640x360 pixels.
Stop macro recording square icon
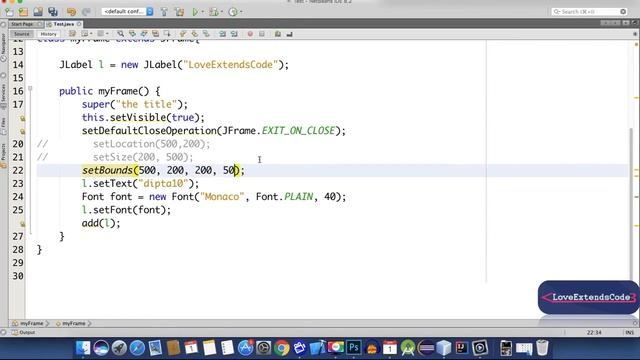(x=262, y=34)
